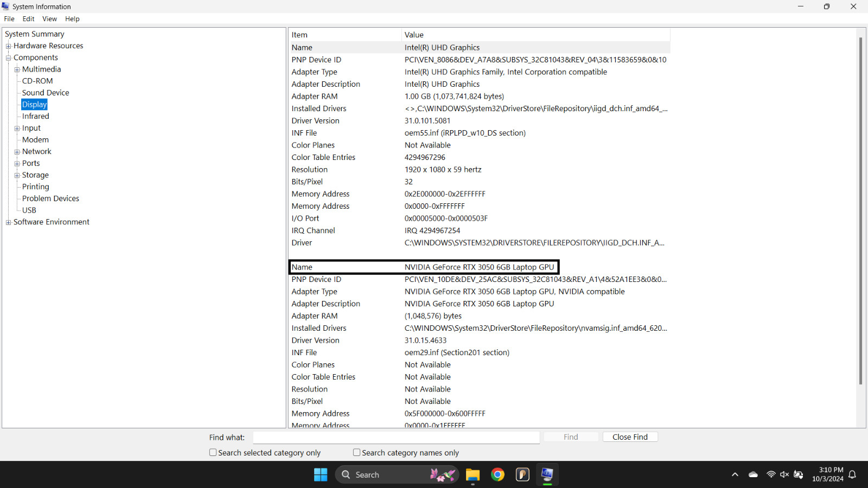
Task: Select Adapter RAM 1.00 GB row
Action: pos(480,97)
